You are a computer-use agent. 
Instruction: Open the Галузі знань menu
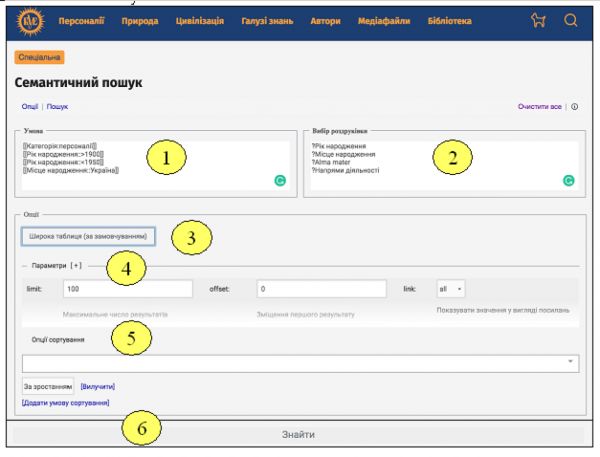point(267,21)
